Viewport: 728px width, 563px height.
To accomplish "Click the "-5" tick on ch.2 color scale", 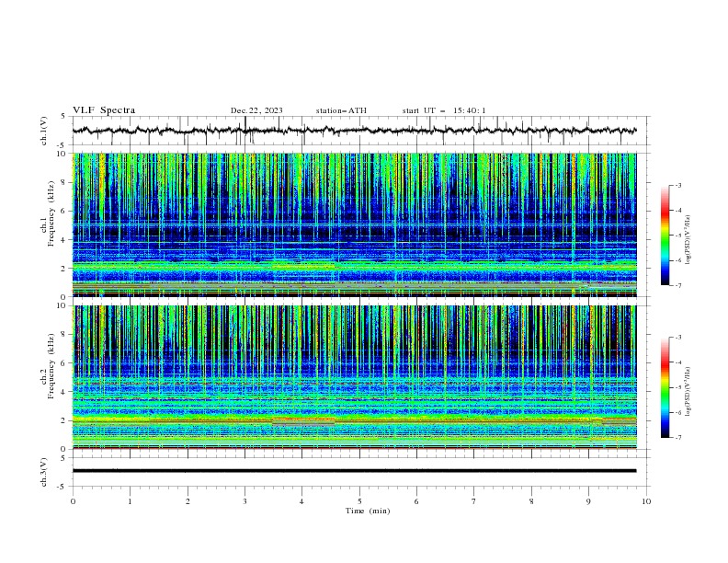I will (677, 387).
